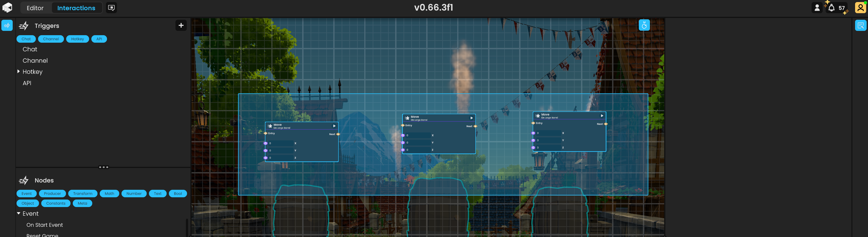Viewport: 868px width, 237px height.
Task: Click the leftmost Move node star icon
Action: [270, 126]
